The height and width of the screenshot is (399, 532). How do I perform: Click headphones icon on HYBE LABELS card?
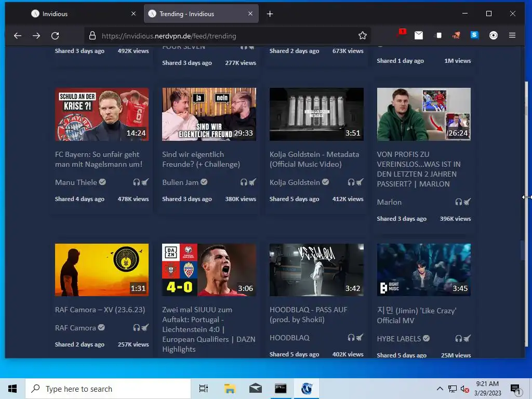pos(459,339)
